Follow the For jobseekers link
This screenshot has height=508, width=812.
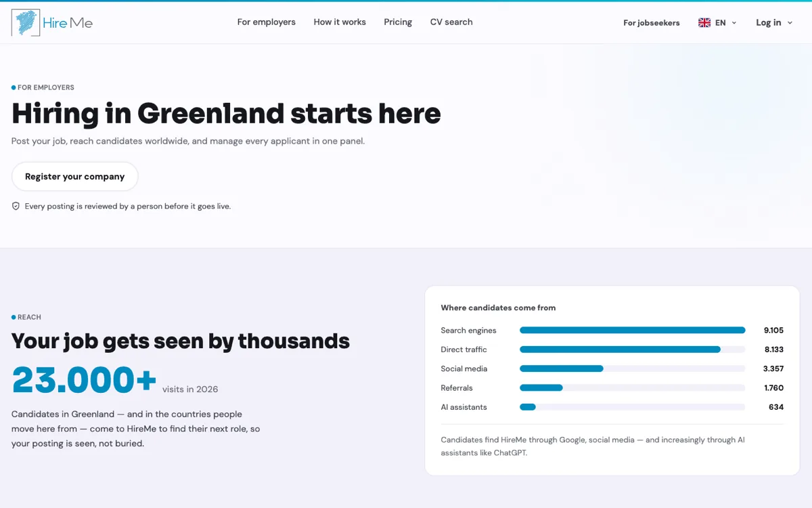(x=652, y=22)
